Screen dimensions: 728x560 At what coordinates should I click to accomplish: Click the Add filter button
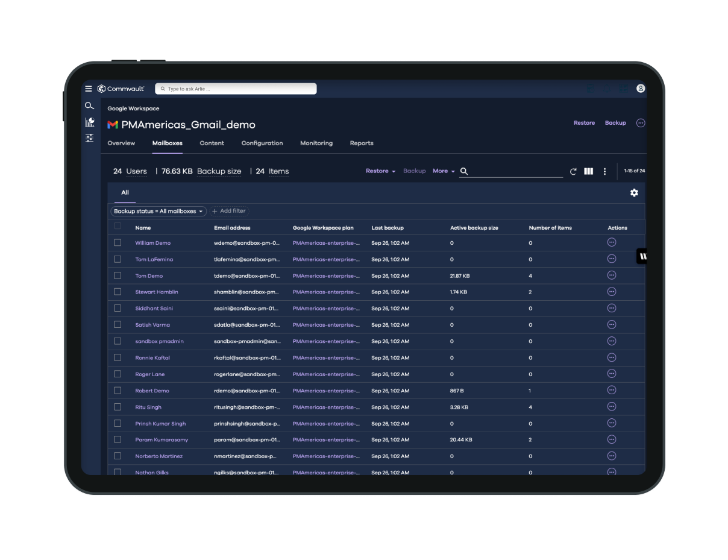coord(229,212)
